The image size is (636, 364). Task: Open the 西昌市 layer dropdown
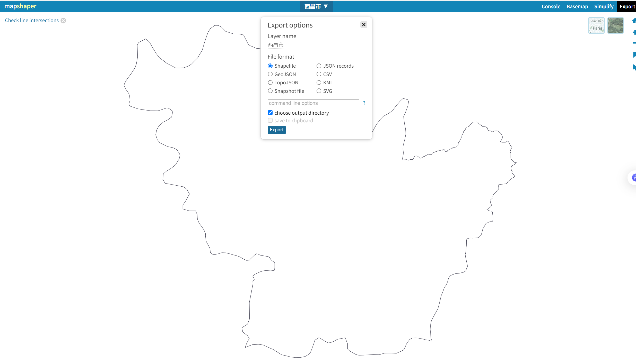tap(316, 6)
